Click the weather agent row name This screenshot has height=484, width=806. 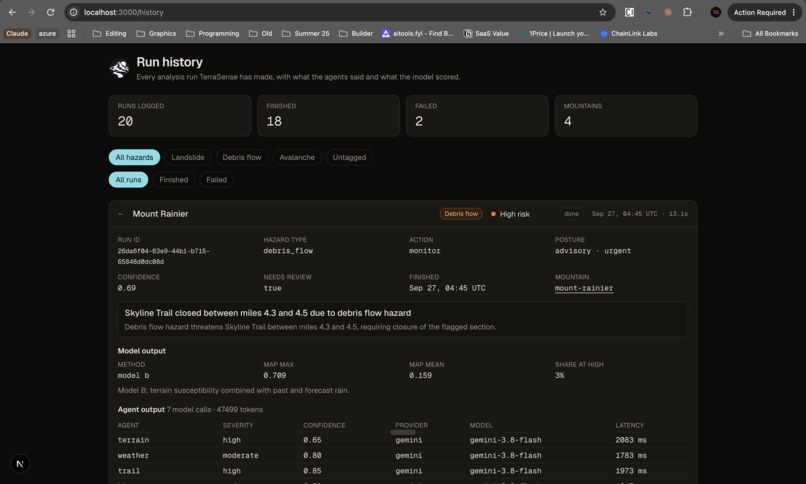(x=133, y=456)
